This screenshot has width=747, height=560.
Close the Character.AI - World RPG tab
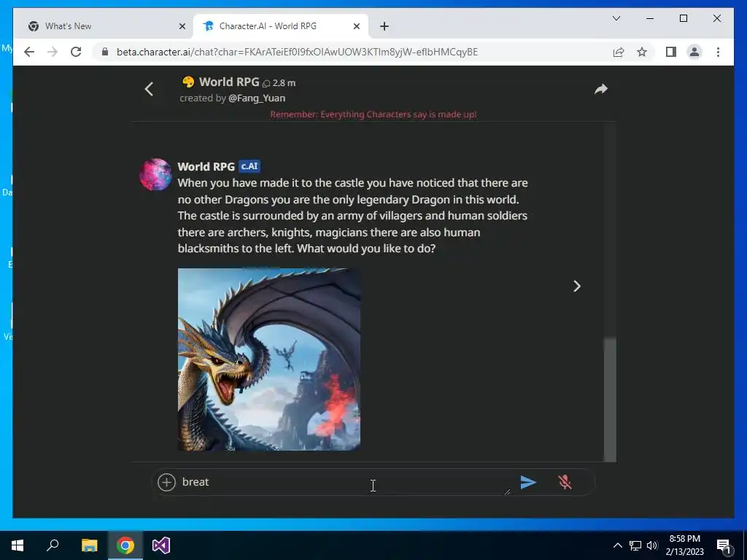[x=356, y=27]
